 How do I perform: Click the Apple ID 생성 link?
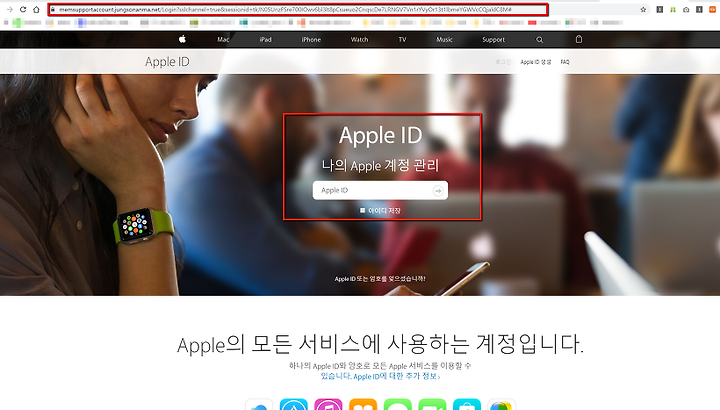point(536,62)
